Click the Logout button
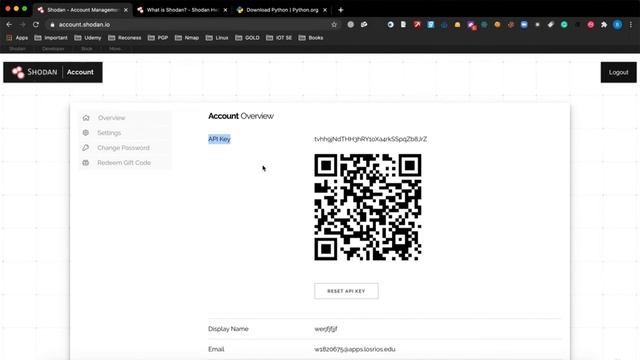The image size is (640, 360). click(618, 72)
